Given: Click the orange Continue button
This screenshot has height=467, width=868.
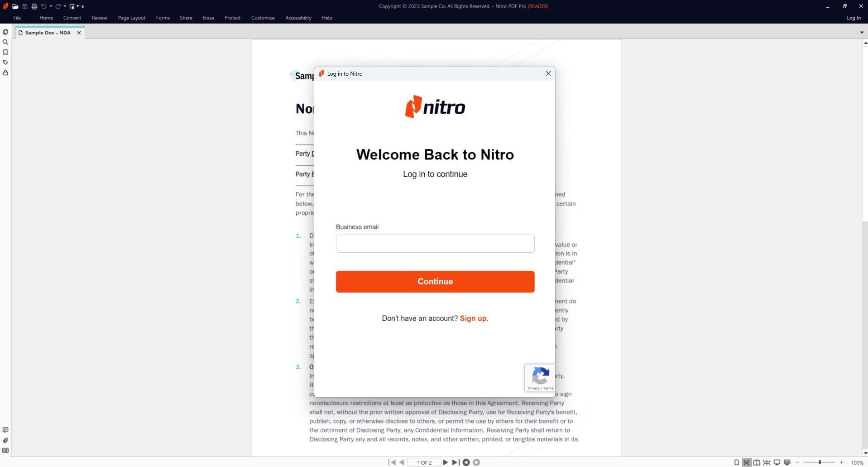Looking at the screenshot, I should pyautogui.click(x=435, y=282).
